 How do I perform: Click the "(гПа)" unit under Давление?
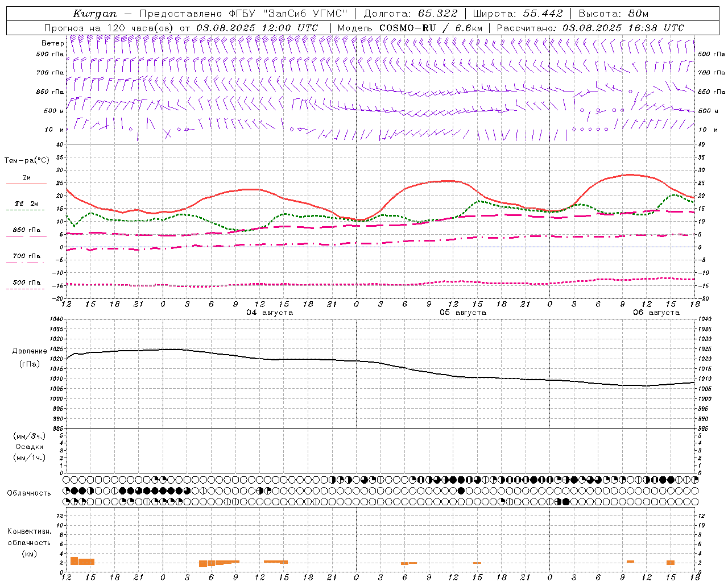(x=30, y=364)
